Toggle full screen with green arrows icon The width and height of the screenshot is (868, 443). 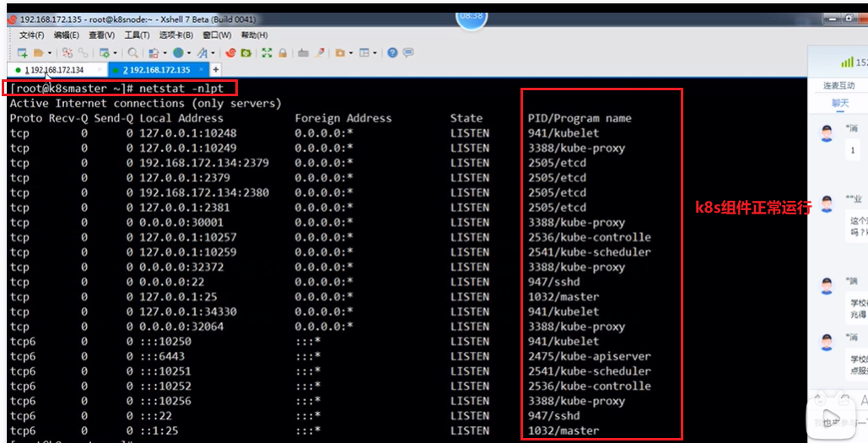[267, 52]
